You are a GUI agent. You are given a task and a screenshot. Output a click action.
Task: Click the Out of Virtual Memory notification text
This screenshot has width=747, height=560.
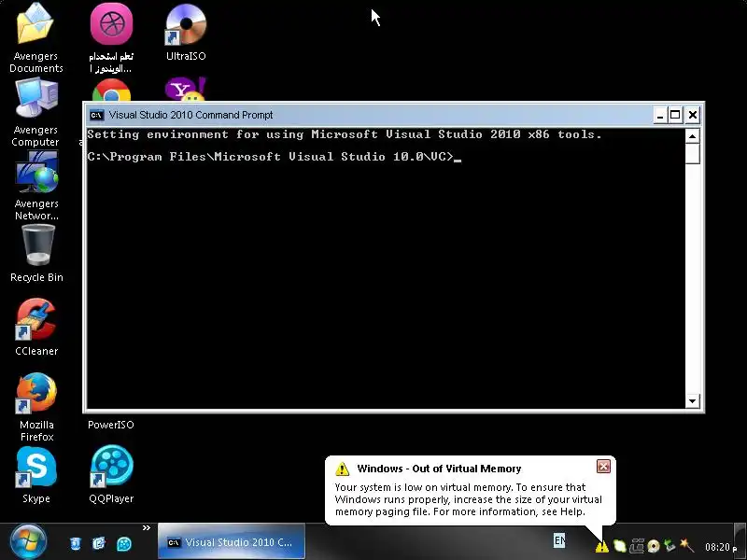pyautogui.click(x=469, y=499)
